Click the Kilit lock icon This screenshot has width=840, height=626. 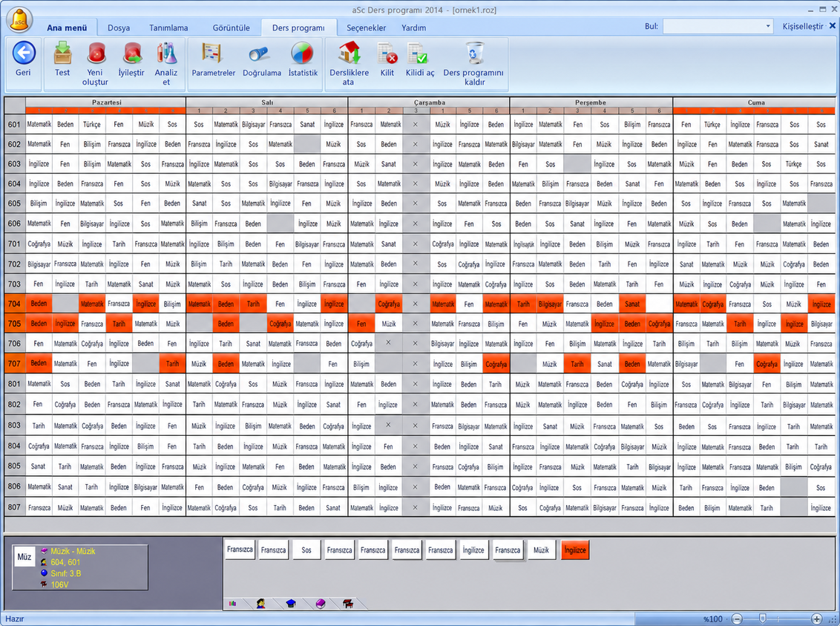point(387,53)
